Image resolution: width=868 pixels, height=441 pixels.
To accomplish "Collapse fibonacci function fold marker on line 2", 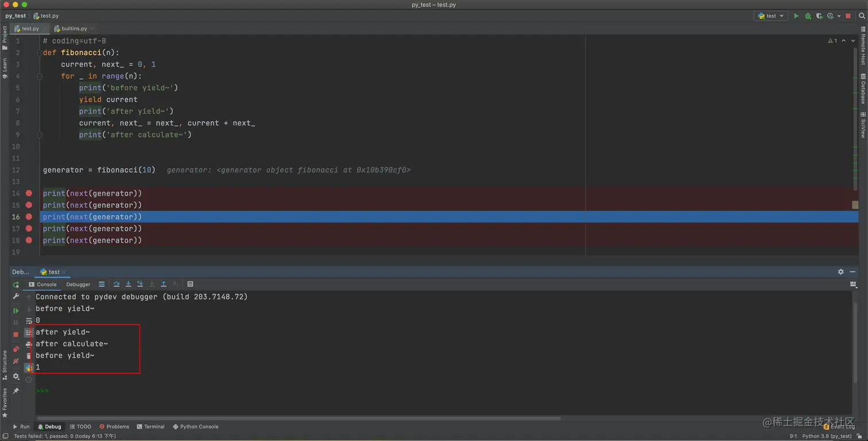I will point(40,53).
